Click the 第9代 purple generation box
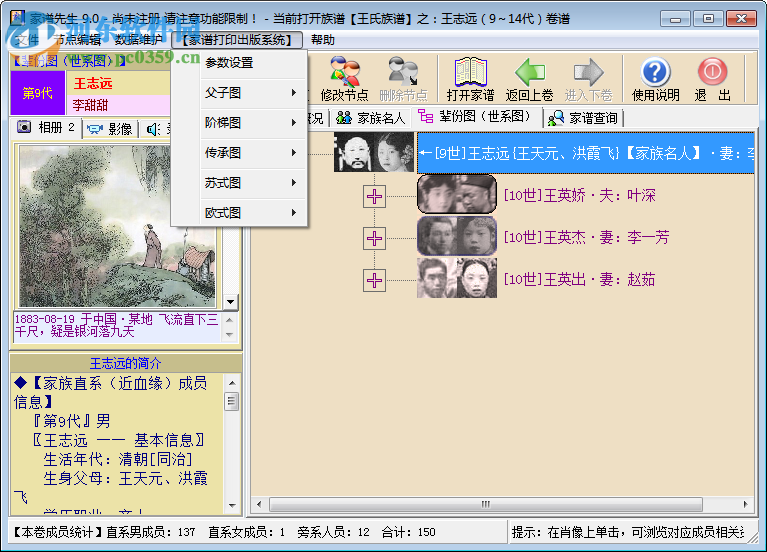Image resolution: width=767 pixels, height=552 pixels. click(38, 93)
